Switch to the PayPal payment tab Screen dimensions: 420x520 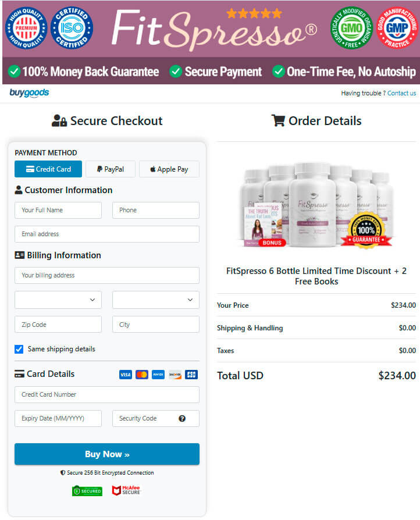111,169
